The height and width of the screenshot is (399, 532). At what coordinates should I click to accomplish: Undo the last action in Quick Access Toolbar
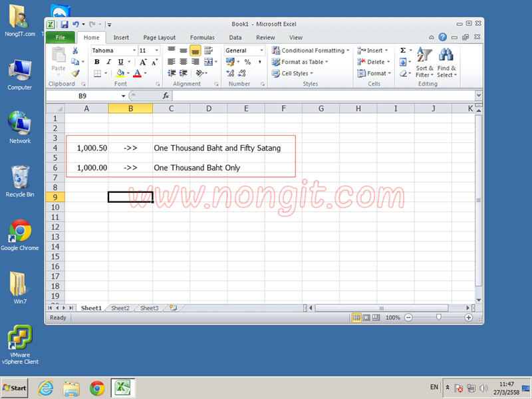pos(75,25)
